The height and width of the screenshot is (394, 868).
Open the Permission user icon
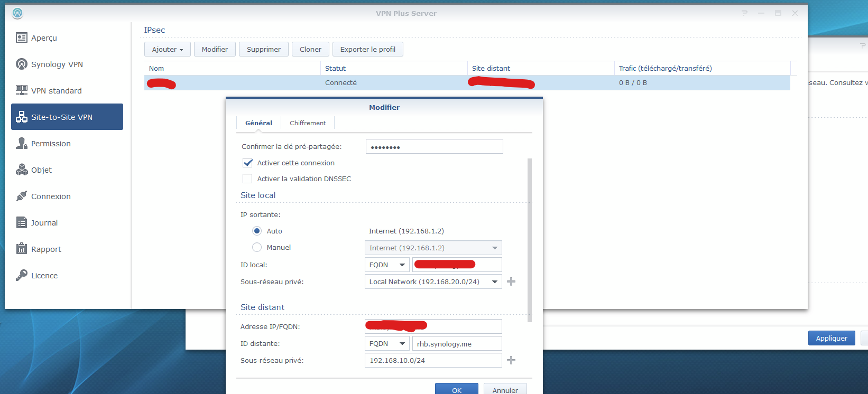pos(22,143)
